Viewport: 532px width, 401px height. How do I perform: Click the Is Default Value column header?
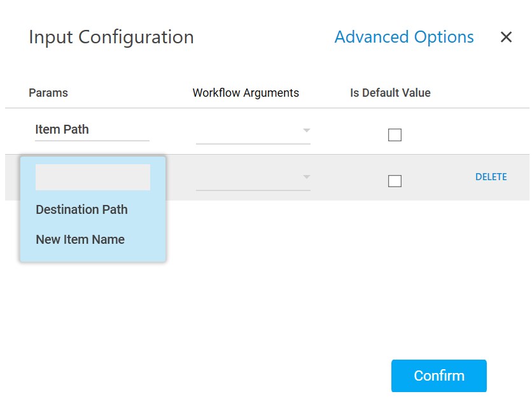[x=390, y=93]
